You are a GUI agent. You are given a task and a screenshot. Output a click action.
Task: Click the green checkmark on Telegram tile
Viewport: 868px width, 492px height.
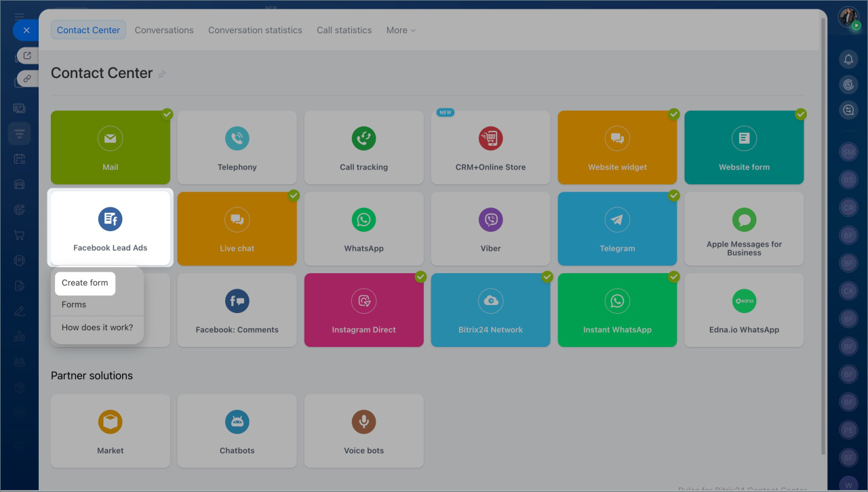[x=673, y=195]
